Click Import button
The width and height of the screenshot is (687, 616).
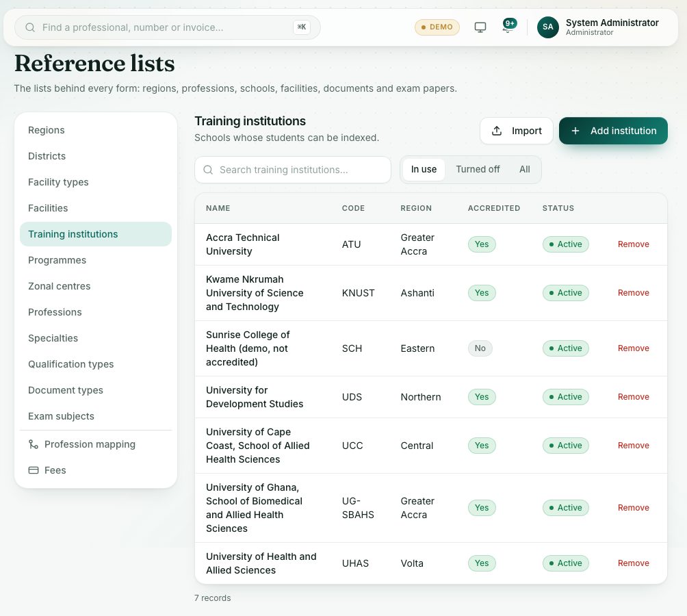coord(517,131)
